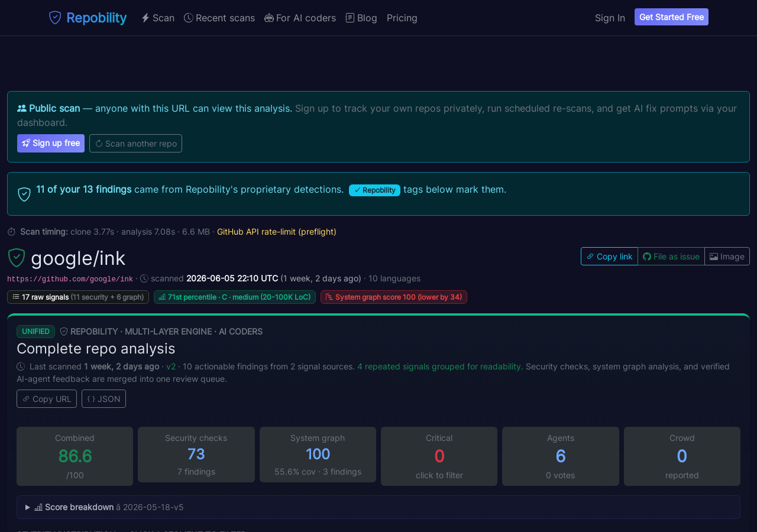Go to Recent scans page
757x532 pixels.
[x=219, y=18]
